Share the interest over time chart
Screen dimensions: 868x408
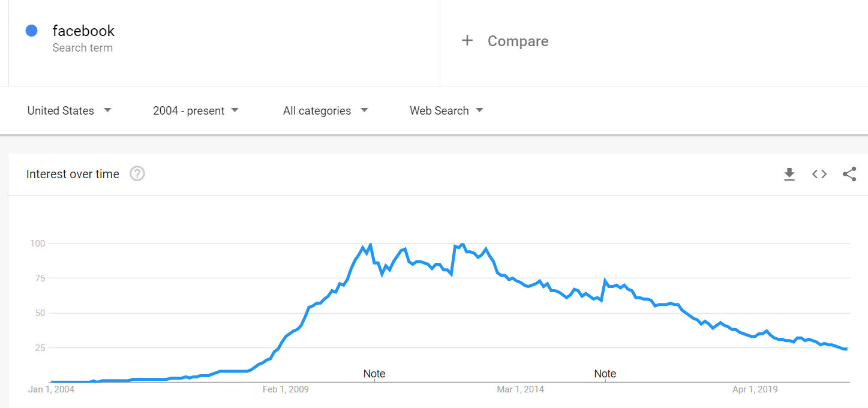click(849, 174)
